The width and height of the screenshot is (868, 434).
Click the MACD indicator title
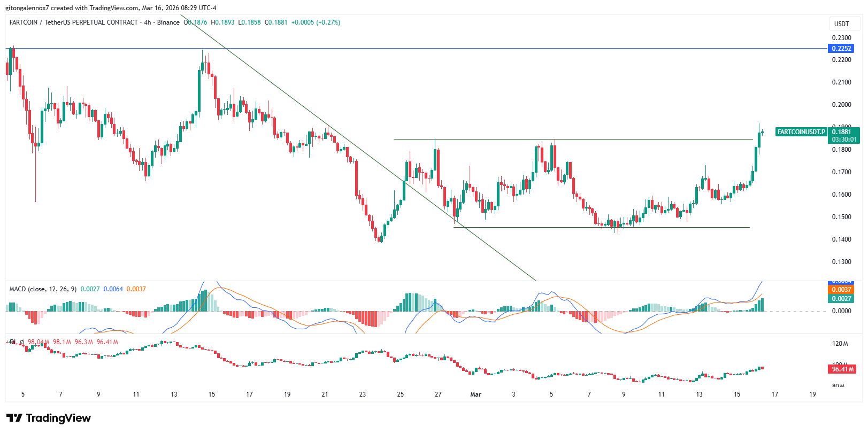coord(43,289)
